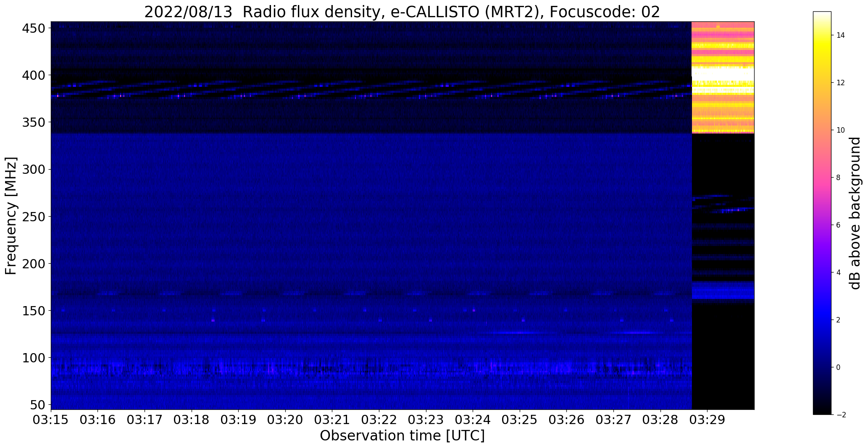Click the colorbar tick label 8
The width and height of the screenshot is (868, 448).
coord(838,178)
